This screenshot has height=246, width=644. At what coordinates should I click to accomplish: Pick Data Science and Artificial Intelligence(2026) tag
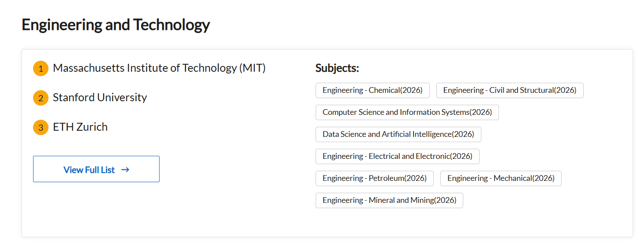pyautogui.click(x=398, y=134)
